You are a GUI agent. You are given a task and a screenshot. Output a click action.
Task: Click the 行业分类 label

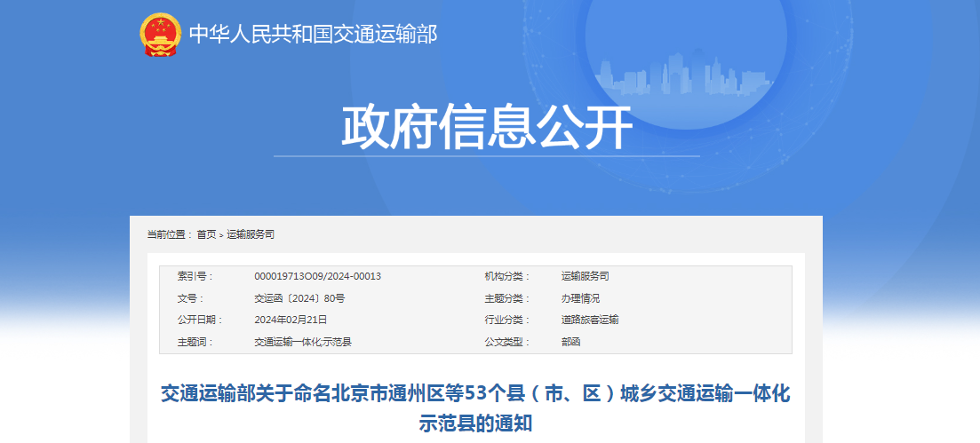tap(506, 320)
